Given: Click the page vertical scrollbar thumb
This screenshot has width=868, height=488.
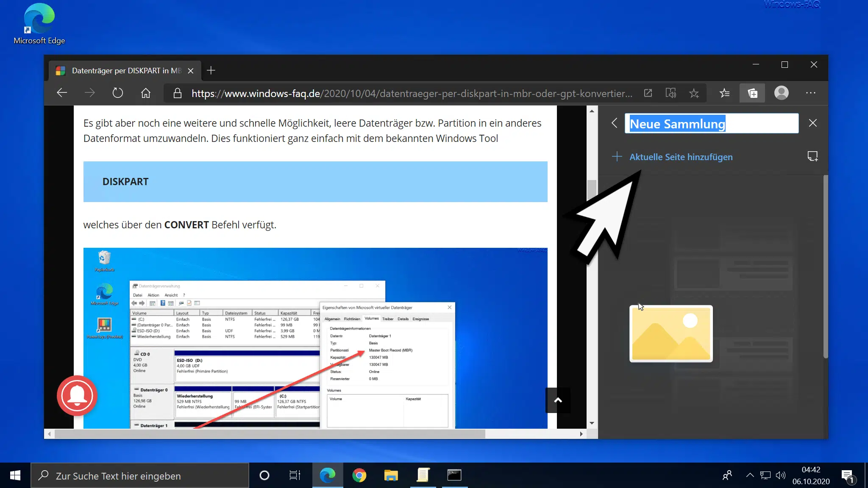Looking at the screenshot, I should tap(592, 190).
